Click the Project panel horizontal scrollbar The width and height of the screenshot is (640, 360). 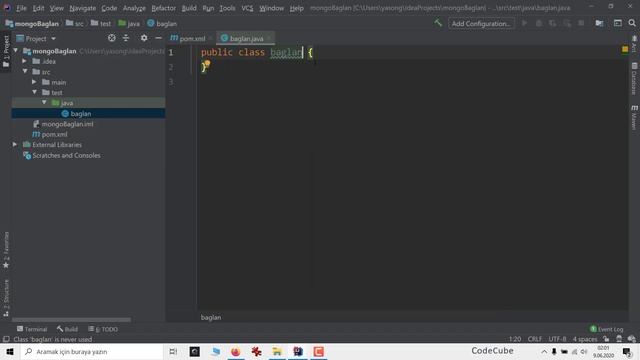coord(71,320)
